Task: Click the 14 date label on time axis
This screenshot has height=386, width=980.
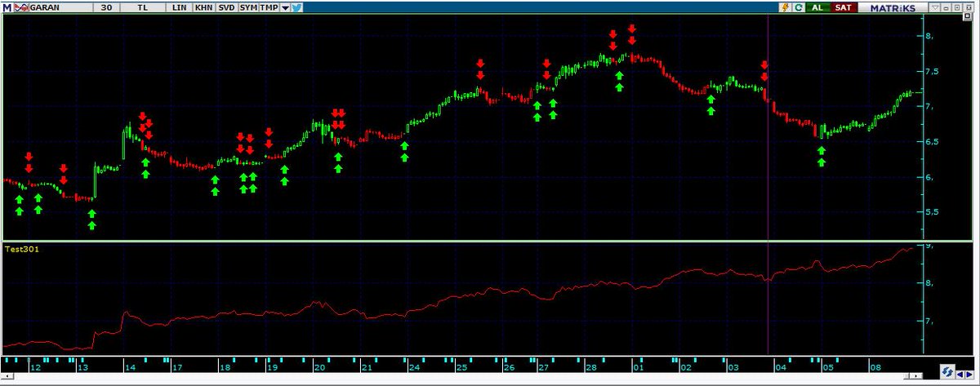Action: pyautogui.click(x=129, y=368)
